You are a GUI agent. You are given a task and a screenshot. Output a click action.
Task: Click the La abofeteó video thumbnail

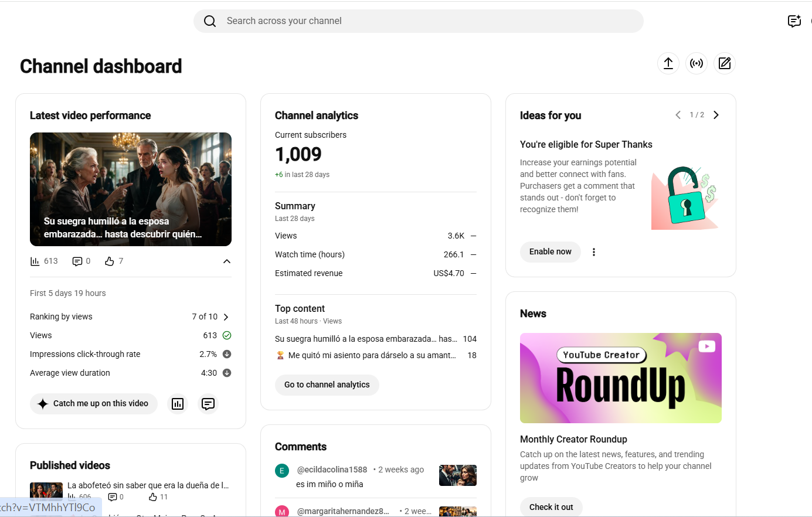(46, 491)
